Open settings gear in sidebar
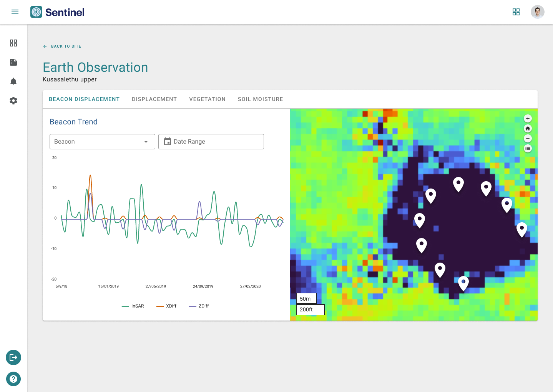The width and height of the screenshot is (553, 392). (13, 101)
